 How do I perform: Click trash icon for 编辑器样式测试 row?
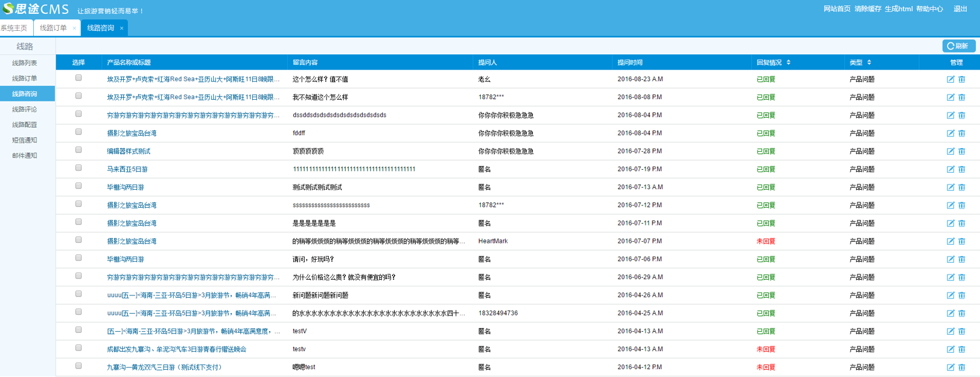click(962, 151)
